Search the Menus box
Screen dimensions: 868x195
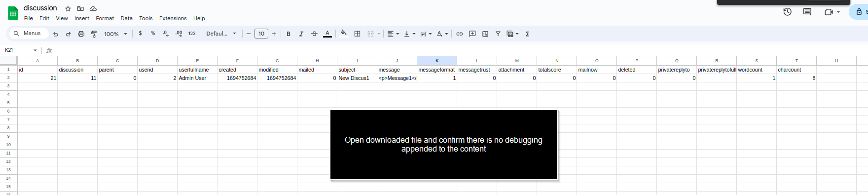tap(29, 34)
